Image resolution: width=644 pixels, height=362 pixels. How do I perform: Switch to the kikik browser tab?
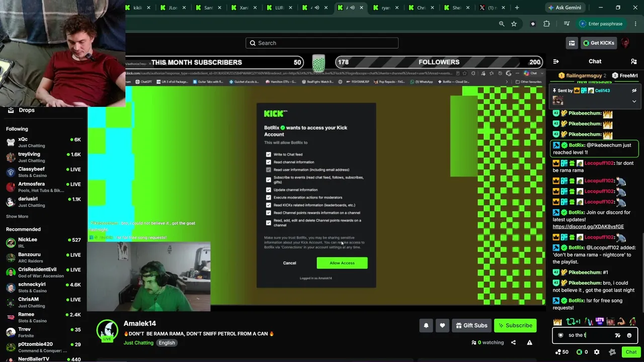[137, 8]
